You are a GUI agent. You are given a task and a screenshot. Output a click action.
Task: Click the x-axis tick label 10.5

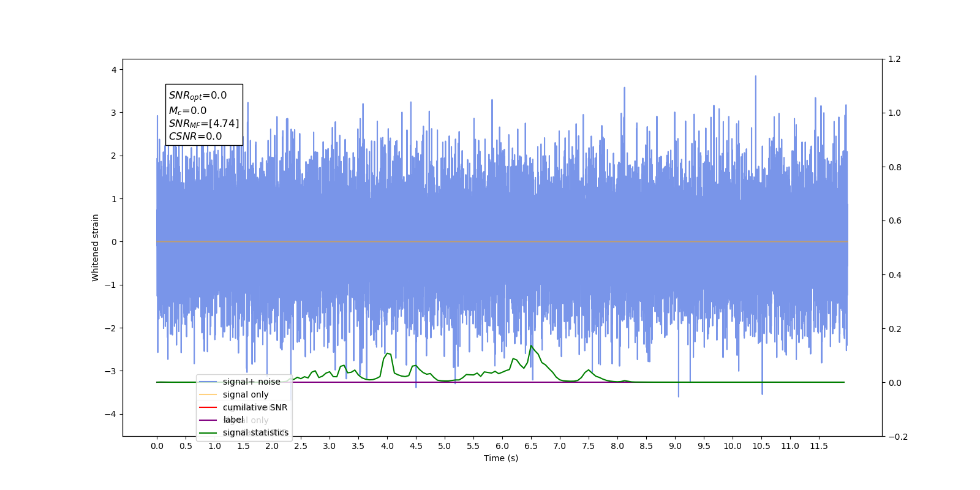coord(761,446)
